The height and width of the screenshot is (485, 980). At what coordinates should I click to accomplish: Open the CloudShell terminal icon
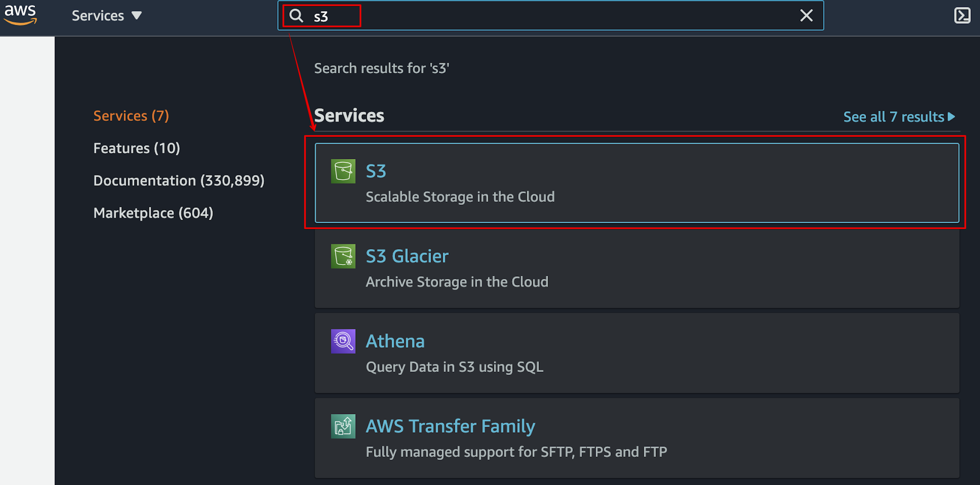(x=962, y=16)
